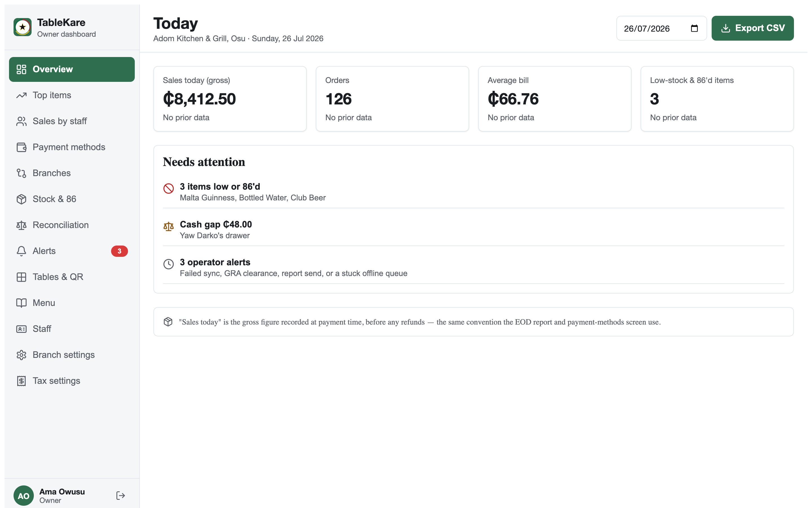Click the Payment methods wallet icon
Viewport: 812px width, 508px height.
coord(21,147)
